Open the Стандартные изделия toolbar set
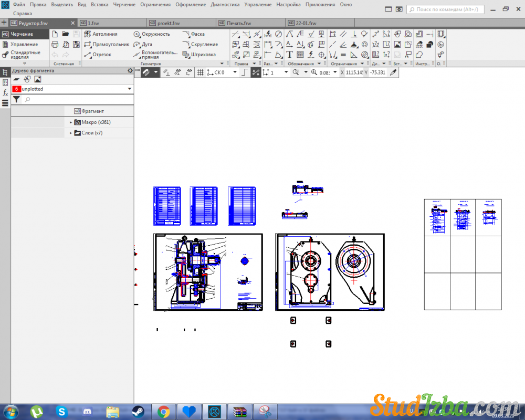The height and width of the screenshot is (420, 525). pos(24,55)
